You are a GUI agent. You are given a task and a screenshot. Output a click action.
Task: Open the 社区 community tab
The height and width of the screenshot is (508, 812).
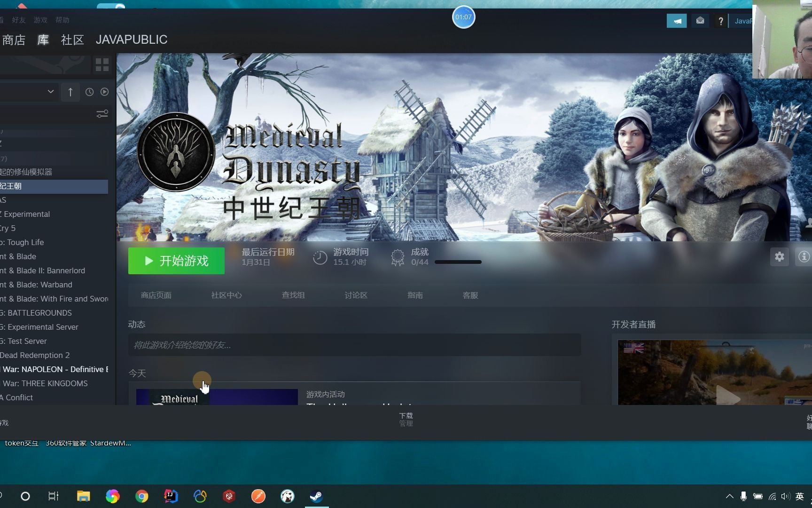click(x=72, y=40)
